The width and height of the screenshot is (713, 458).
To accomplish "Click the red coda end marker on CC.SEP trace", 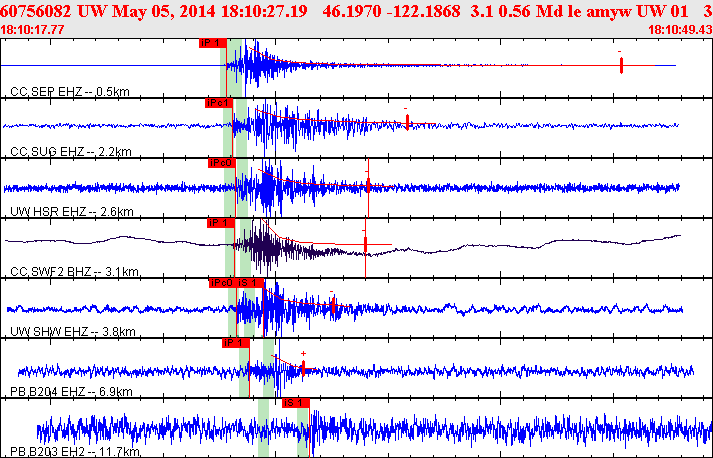I will coord(621,65).
